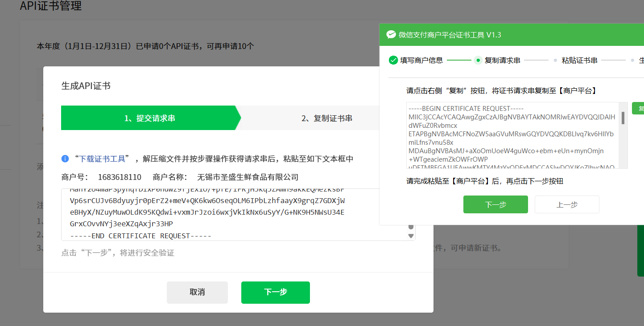Click the blue info icon before 下载证书工具
This screenshot has width=644, height=326.
point(65,159)
